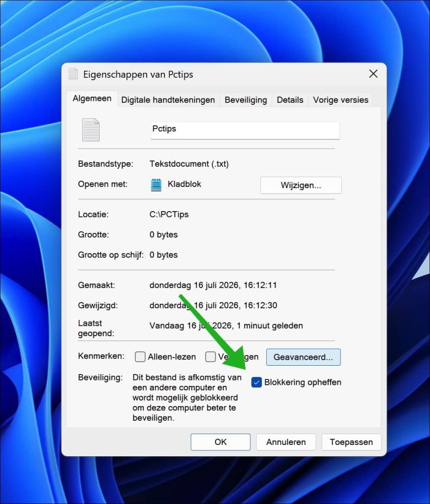Viewport: 430px width, 504px height.
Task: Switch to the Algemeen tab
Action: point(92,98)
